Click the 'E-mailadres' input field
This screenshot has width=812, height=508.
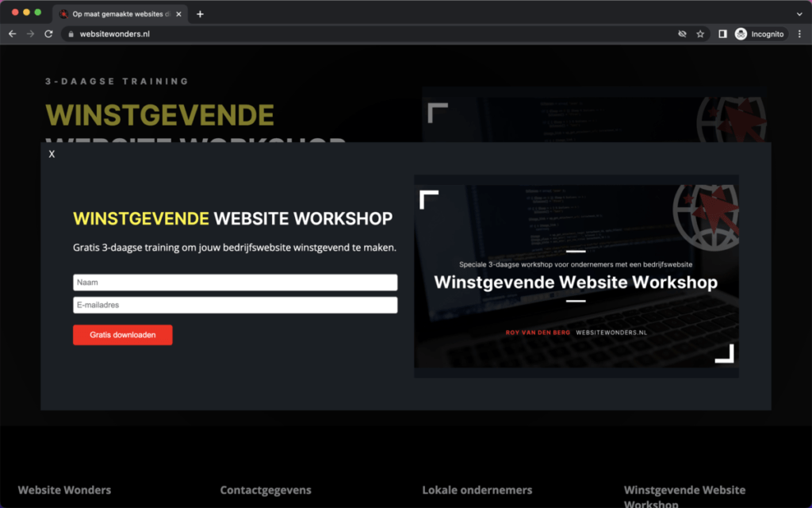(235, 305)
